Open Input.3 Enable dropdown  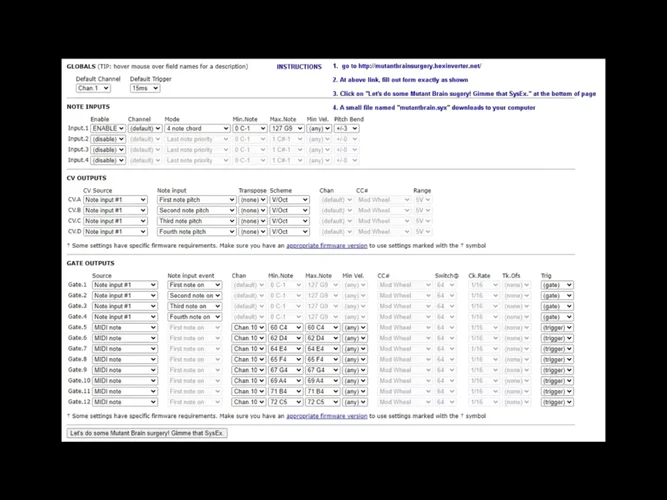[108, 150]
